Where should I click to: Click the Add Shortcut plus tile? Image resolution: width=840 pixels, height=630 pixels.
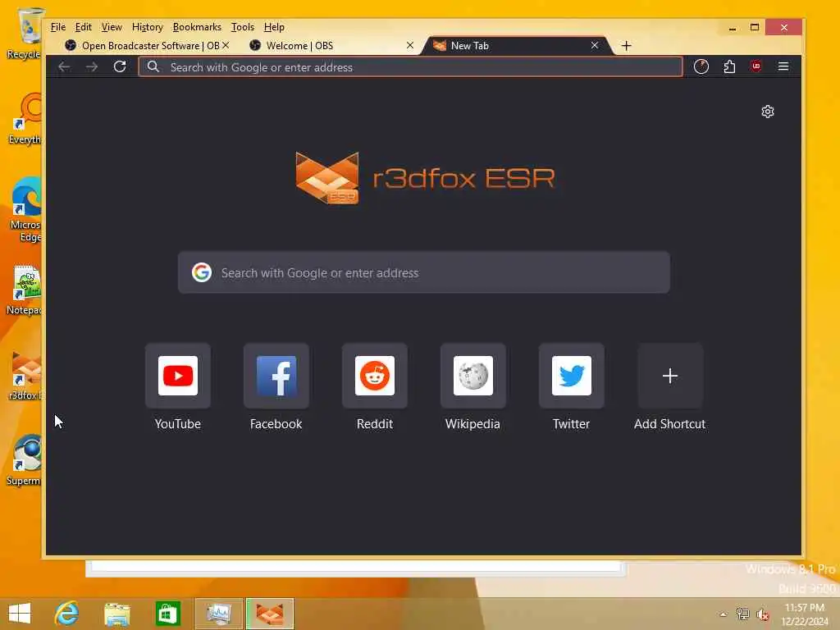coord(670,376)
